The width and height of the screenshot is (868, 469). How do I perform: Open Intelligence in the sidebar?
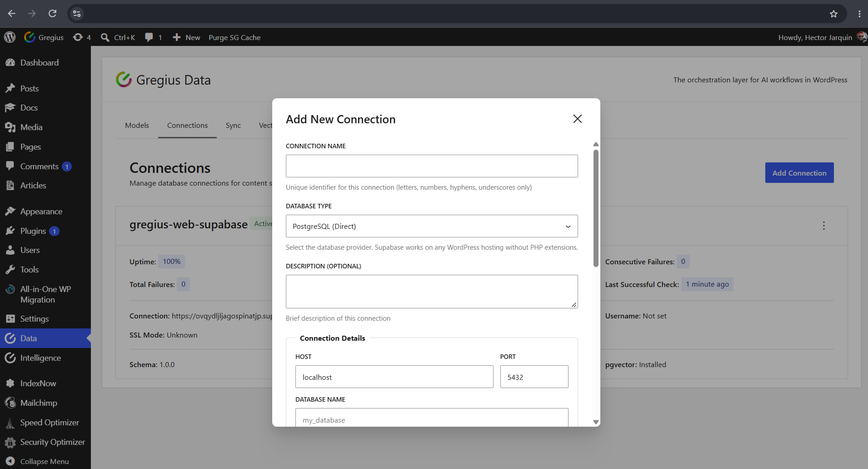[x=45, y=358]
